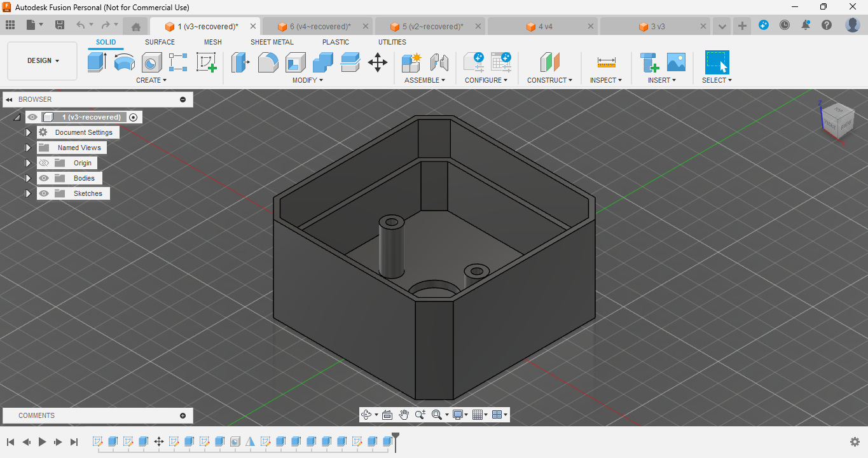Open the Job Status clock icon

coord(785,25)
